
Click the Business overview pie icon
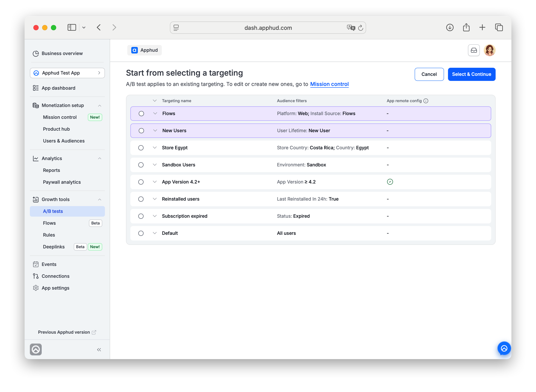point(36,54)
